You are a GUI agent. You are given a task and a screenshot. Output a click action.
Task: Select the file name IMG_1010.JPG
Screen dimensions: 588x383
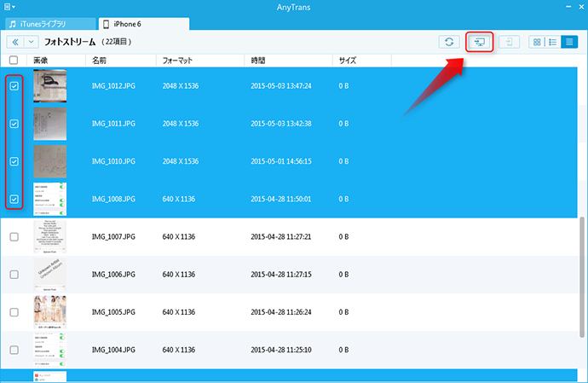coord(113,161)
